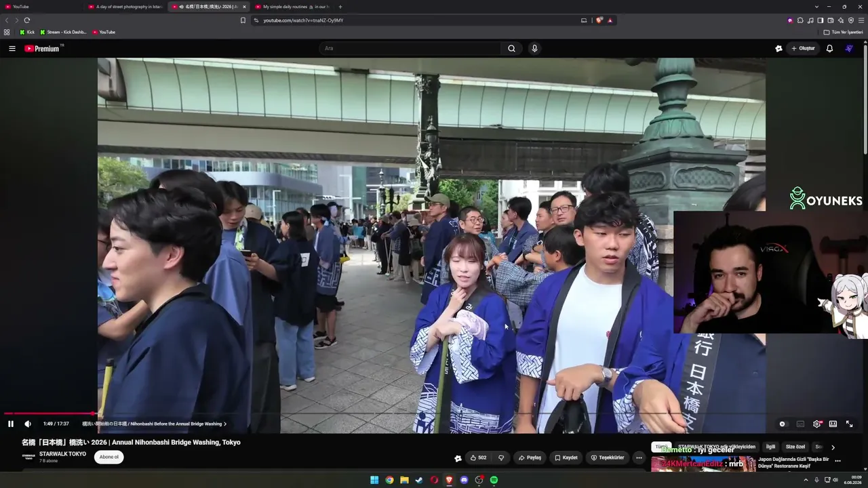The width and height of the screenshot is (868, 488).
Task: Click the search magnifier button
Action: click(x=512, y=48)
